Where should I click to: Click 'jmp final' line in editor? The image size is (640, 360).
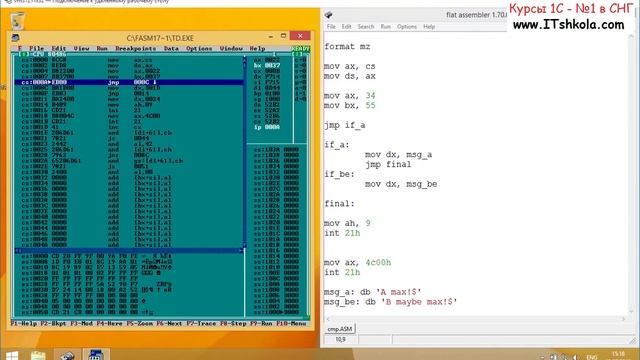click(x=388, y=164)
